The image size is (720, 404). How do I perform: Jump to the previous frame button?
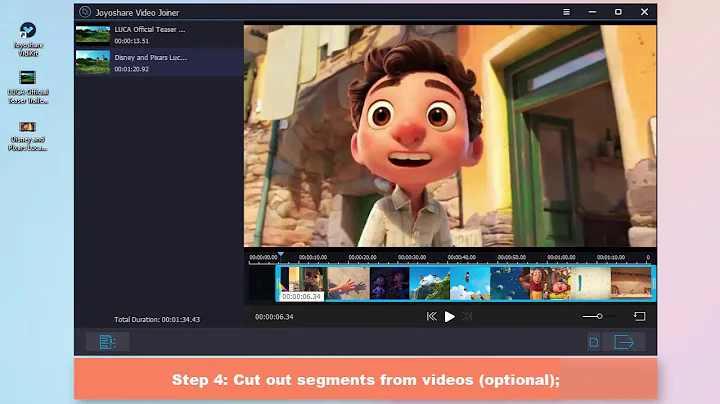click(x=432, y=316)
